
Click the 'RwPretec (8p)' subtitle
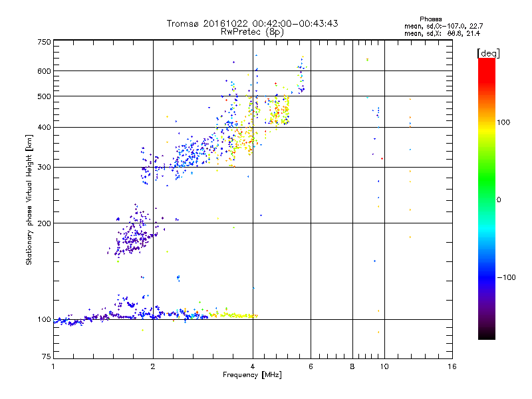pyautogui.click(x=253, y=32)
